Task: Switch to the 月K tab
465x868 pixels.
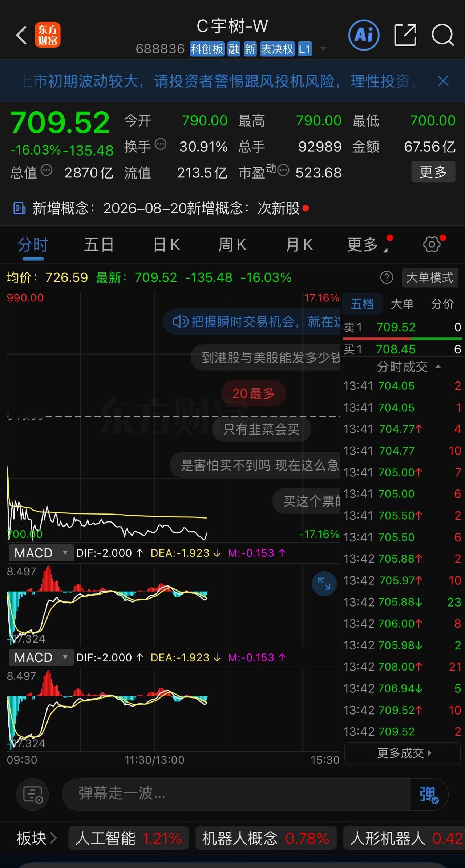Action: tap(299, 244)
